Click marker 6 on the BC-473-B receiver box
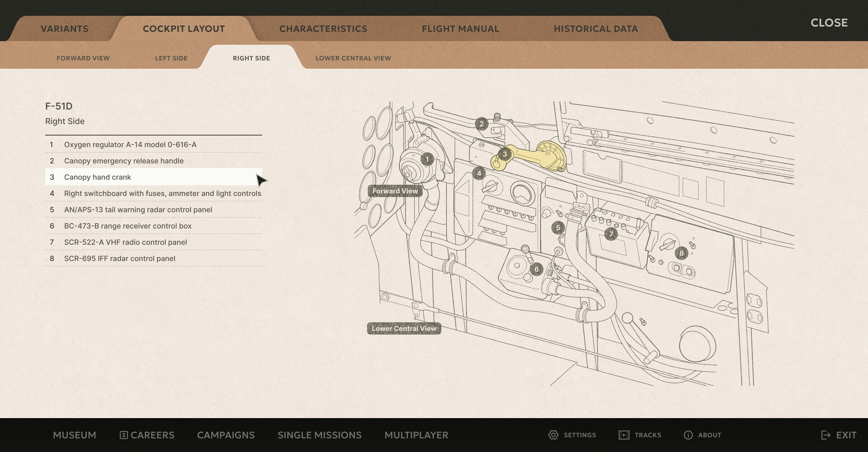This screenshot has width=868, height=452. click(536, 268)
